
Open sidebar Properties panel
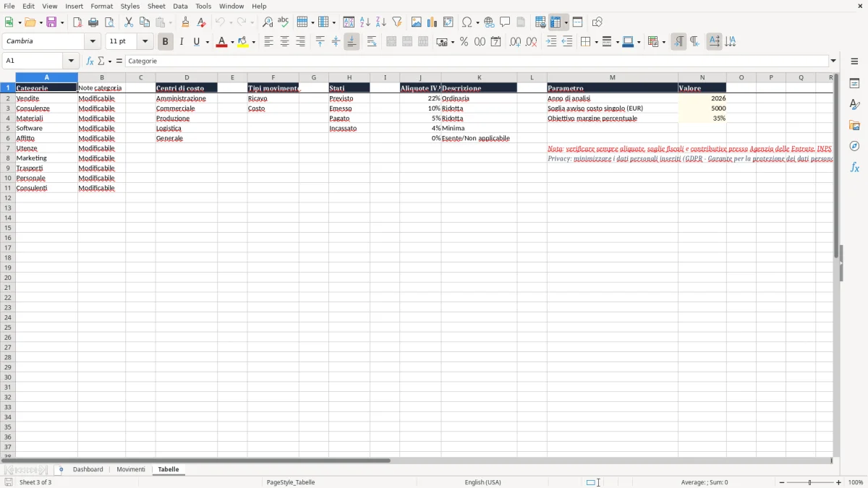coord(854,83)
